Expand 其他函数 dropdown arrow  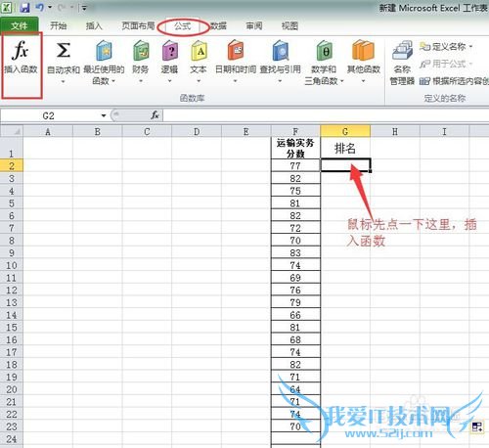[x=363, y=81]
